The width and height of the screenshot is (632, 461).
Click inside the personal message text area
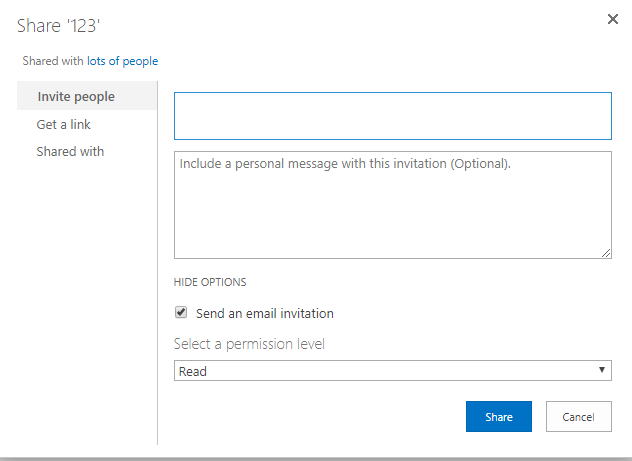pyautogui.click(x=393, y=205)
